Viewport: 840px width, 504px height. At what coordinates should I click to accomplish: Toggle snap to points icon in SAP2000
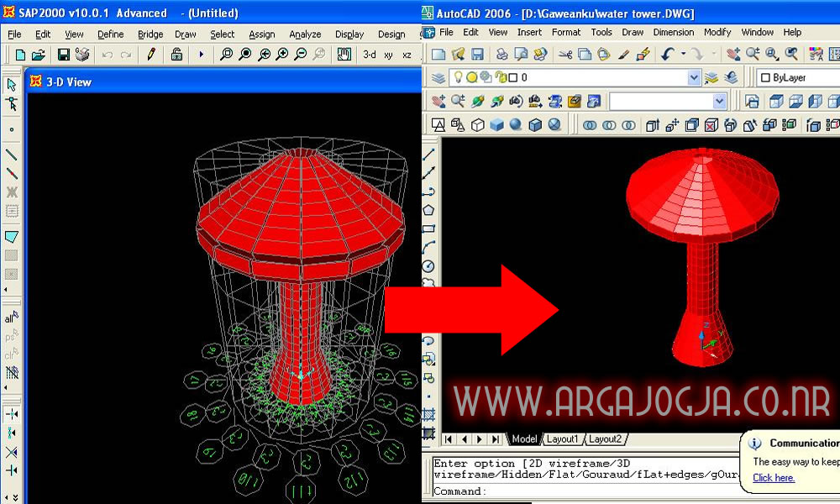click(x=11, y=414)
